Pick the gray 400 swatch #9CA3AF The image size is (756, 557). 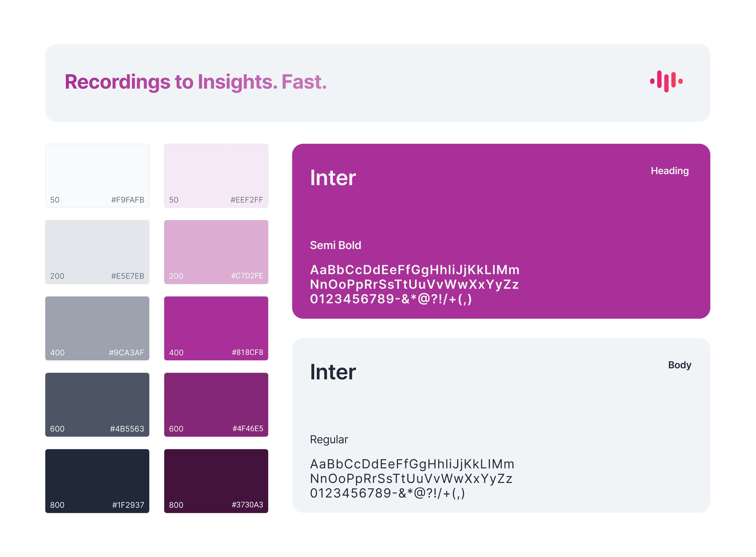tap(97, 328)
